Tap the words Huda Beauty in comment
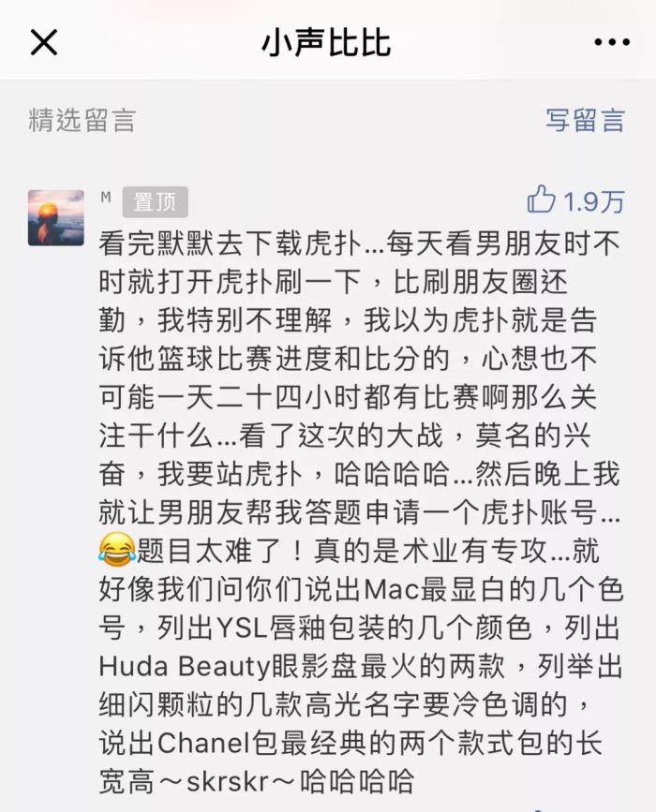The width and height of the screenshot is (656, 812). click(x=185, y=666)
